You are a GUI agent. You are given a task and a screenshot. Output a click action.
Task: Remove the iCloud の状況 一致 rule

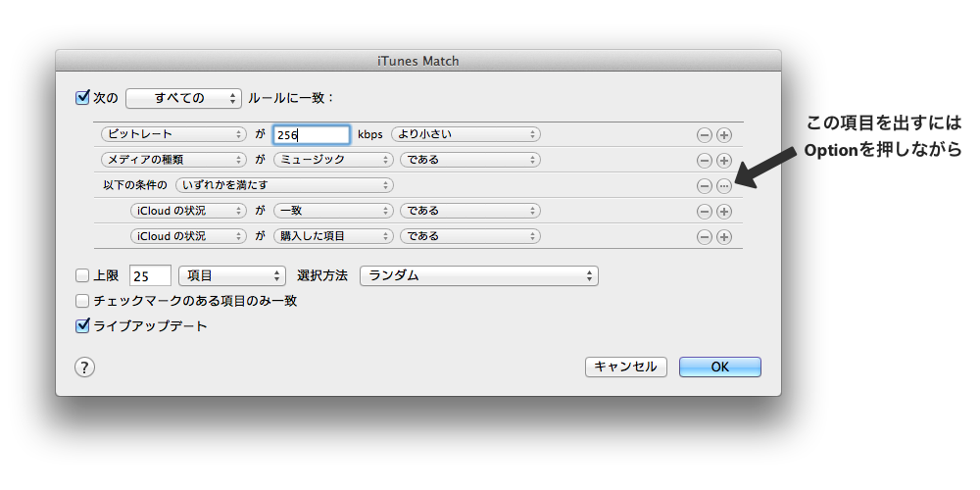pyautogui.click(x=705, y=212)
